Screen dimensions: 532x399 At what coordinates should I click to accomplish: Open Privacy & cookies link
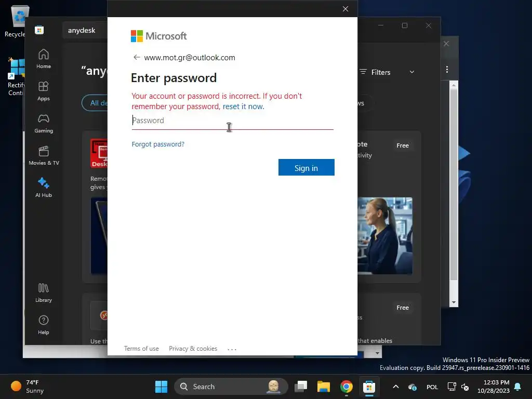[193, 349]
